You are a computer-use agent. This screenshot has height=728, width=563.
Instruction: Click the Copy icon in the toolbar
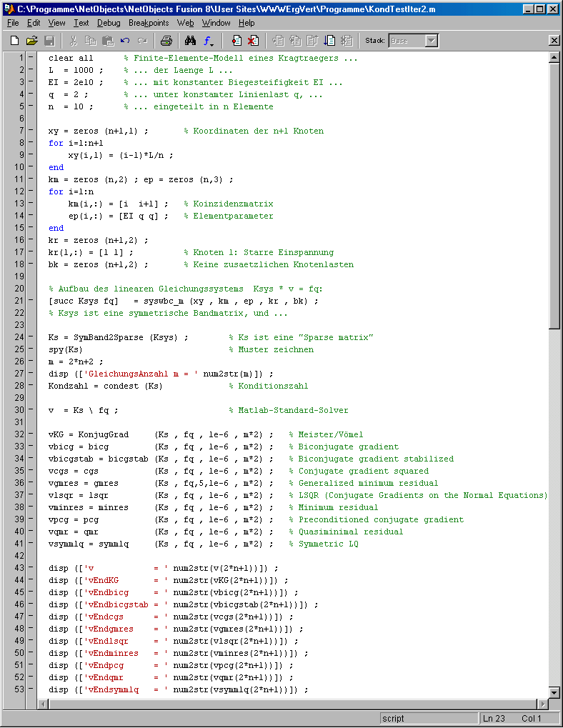click(x=91, y=41)
